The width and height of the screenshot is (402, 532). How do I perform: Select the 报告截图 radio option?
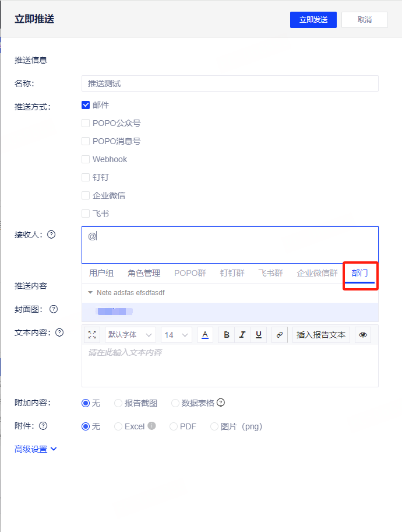click(118, 403)
